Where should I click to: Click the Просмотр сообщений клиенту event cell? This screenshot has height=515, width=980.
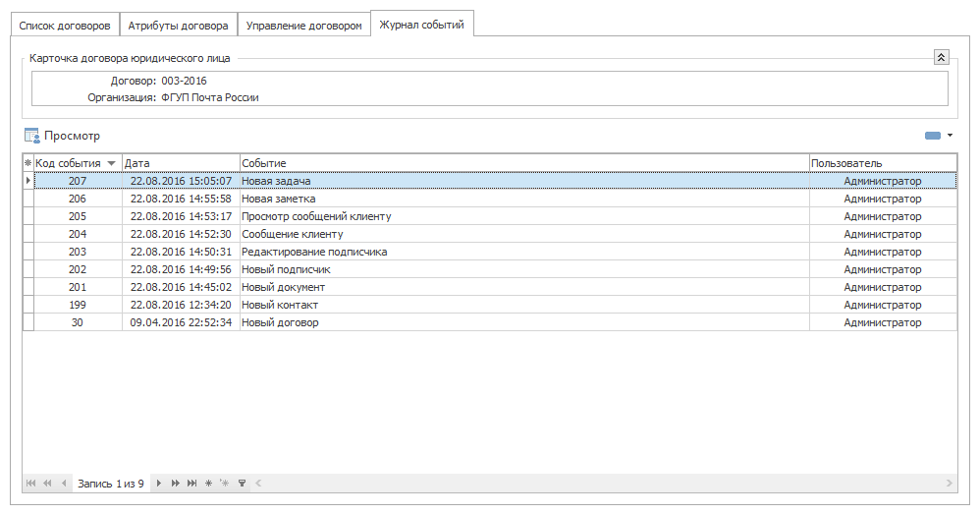coord(524,216)
